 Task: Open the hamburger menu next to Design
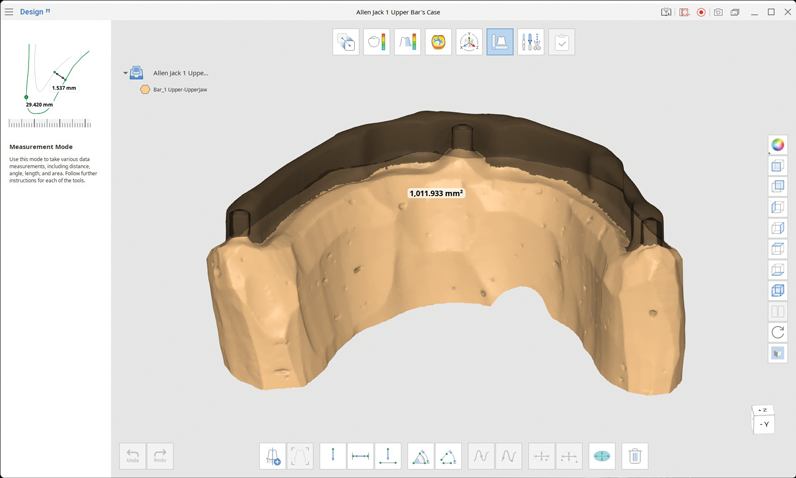click(x=9, y=12)
